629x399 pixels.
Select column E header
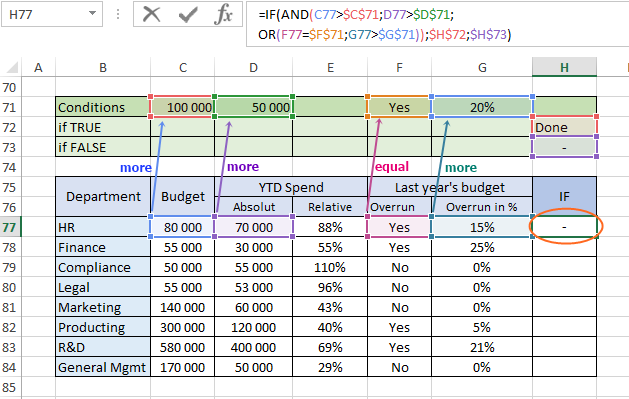(330, 67)
